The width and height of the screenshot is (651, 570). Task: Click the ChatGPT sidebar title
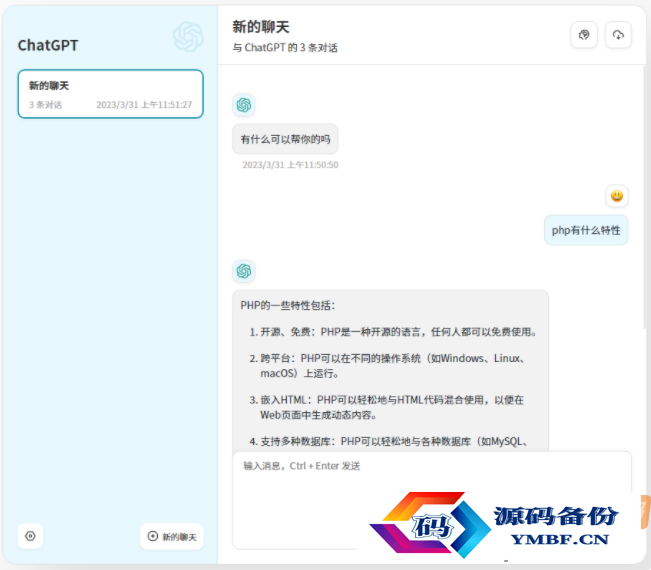click(48, 45)
